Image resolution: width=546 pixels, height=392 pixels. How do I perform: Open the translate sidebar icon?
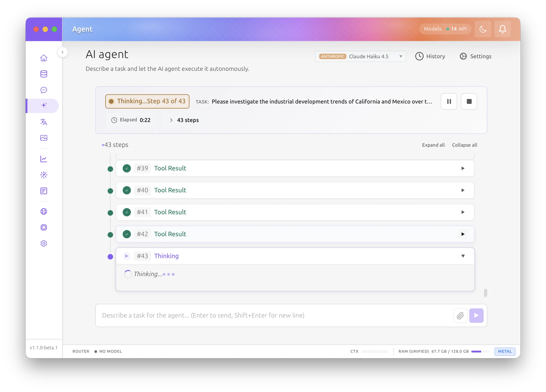44,122
